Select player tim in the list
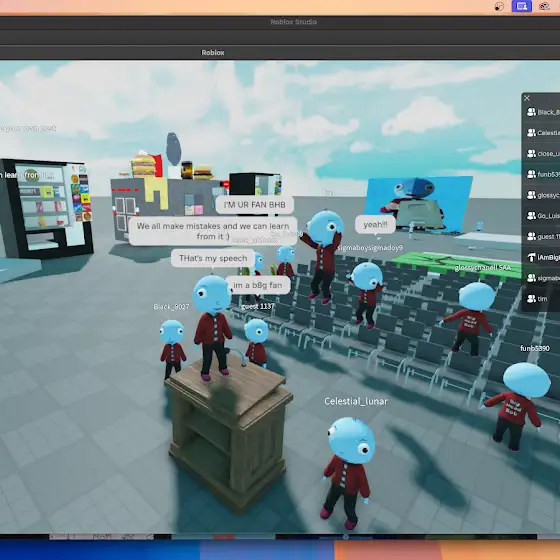 541,299
